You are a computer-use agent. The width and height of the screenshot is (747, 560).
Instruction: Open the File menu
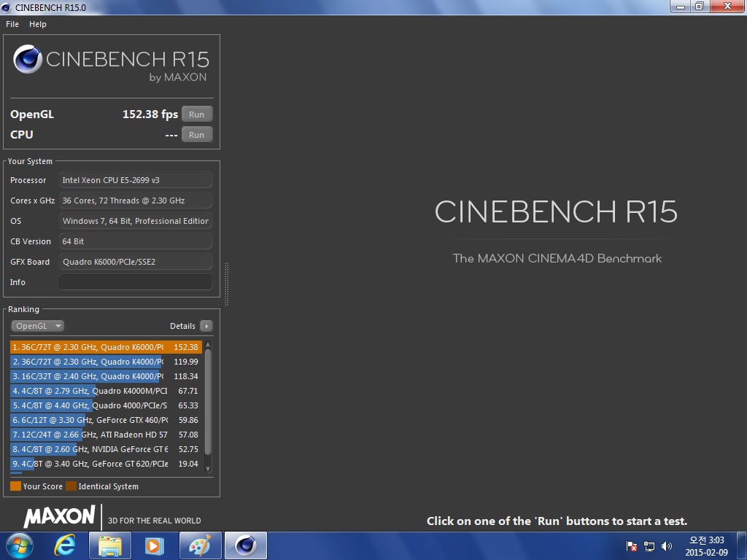coord(12,24)
